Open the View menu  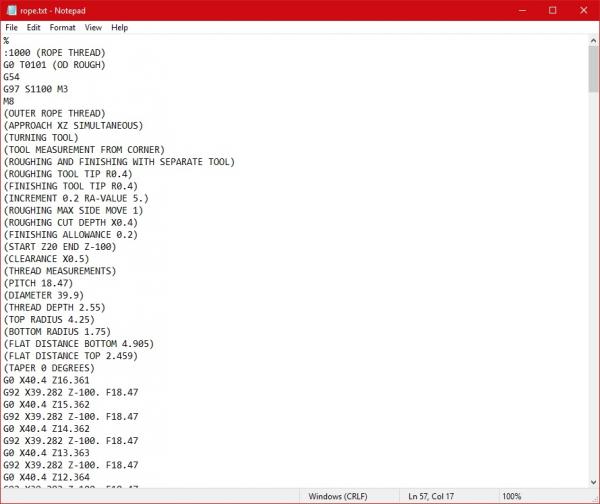pos(93,28)
